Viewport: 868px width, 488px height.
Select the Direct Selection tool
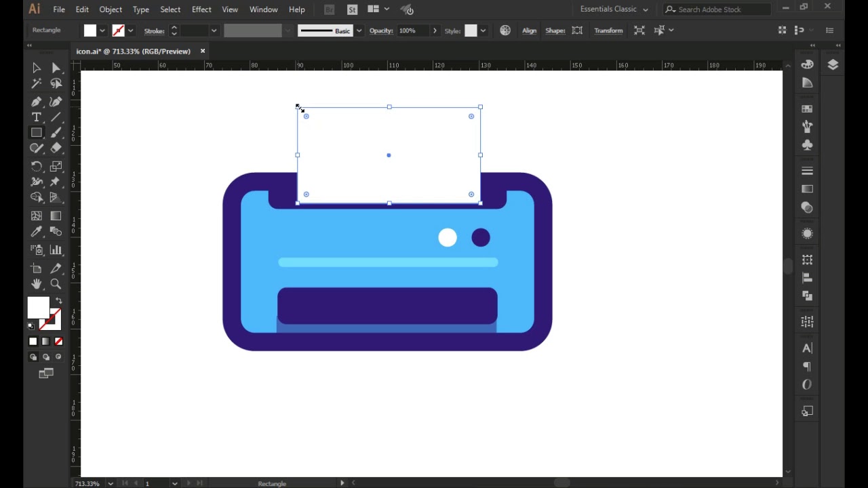coord(56,68)
